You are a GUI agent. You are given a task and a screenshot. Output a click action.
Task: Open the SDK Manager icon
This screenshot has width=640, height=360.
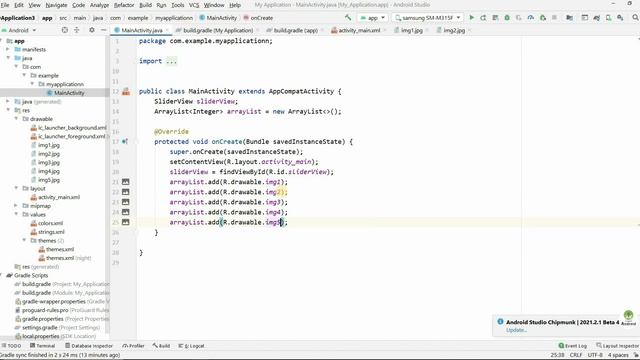(x=620, y=18)
